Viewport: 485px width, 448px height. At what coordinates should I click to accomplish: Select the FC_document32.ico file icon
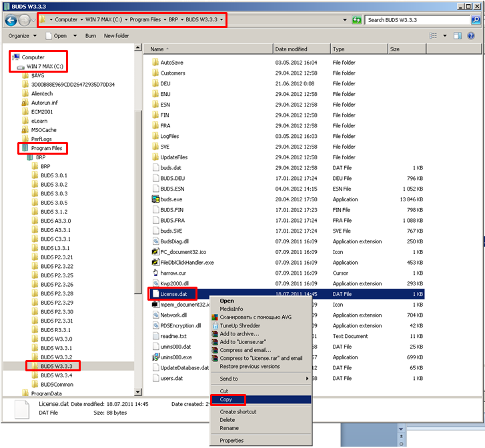(155, 252)
